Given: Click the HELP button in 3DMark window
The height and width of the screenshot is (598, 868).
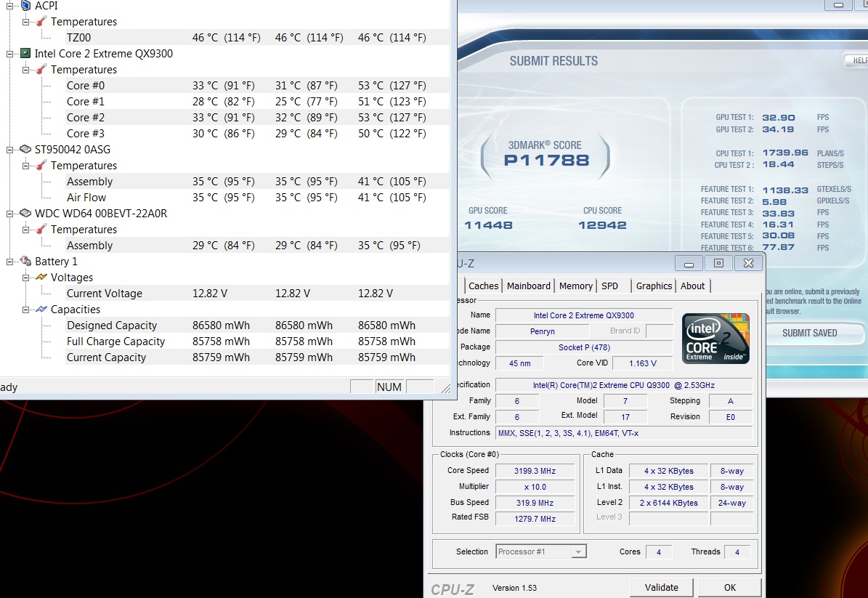Looking at the screenshot, I should (857, 60).
